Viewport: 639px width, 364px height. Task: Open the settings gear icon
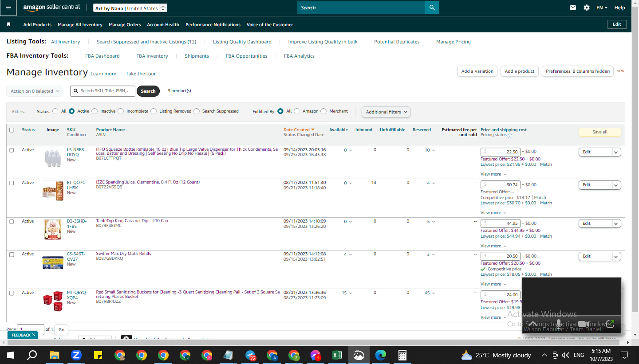587,8
